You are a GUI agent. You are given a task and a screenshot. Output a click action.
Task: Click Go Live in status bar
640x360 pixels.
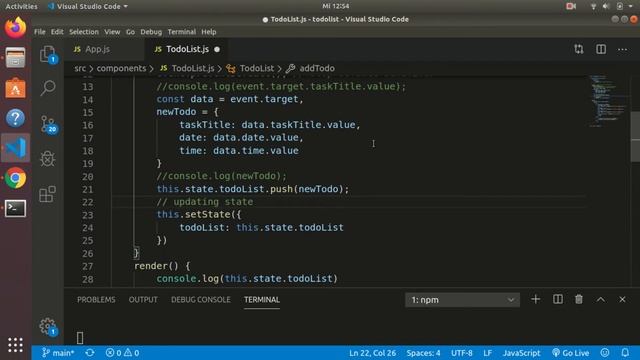click(570, 353)
